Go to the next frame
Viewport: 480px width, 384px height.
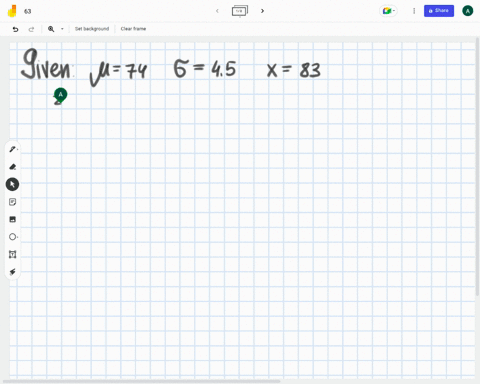[262, 11]
